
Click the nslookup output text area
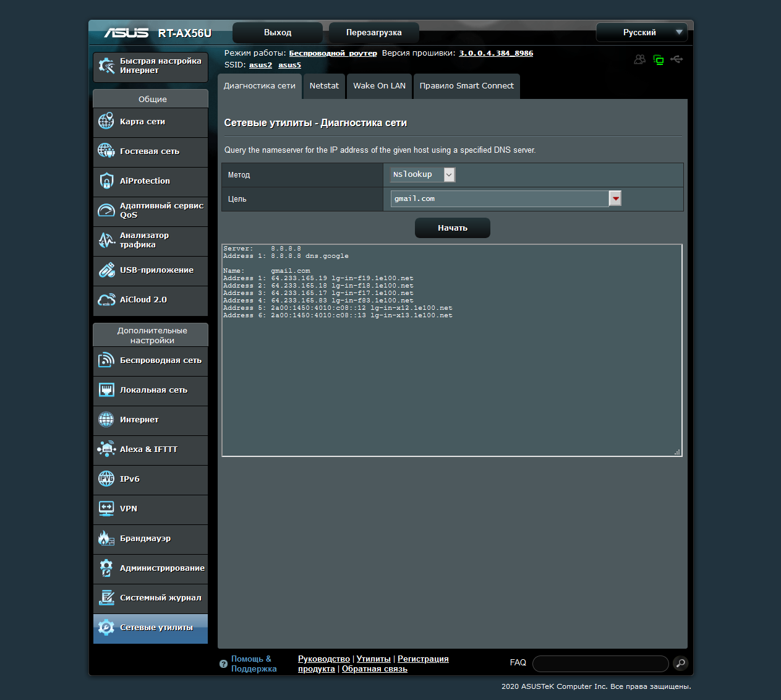(x=452, y=350)
